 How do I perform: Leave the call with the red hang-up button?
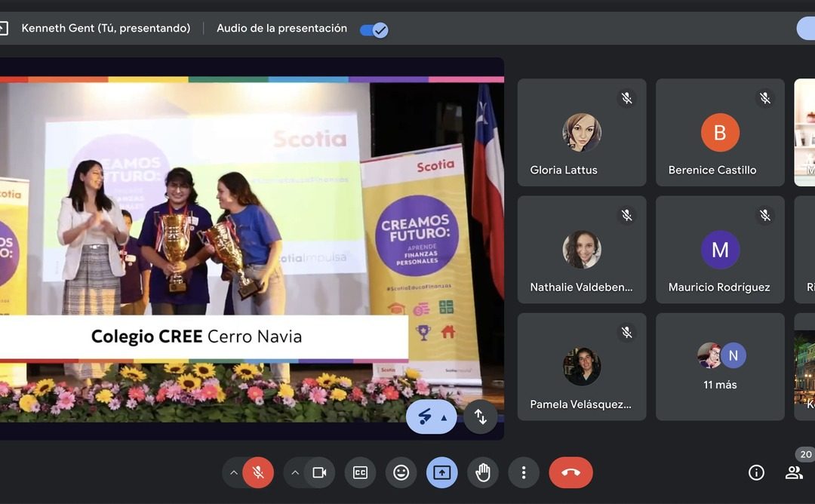570,472
